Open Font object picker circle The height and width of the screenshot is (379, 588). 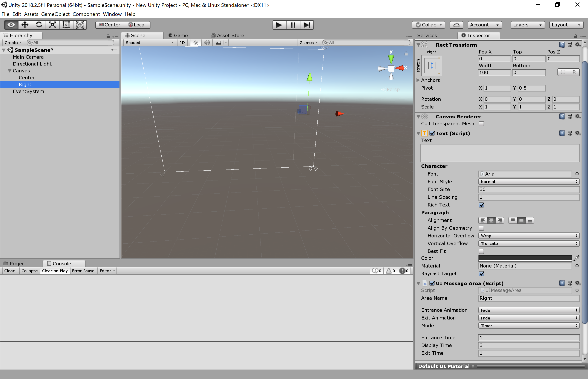pyautogui.click(x=577, y=174)
